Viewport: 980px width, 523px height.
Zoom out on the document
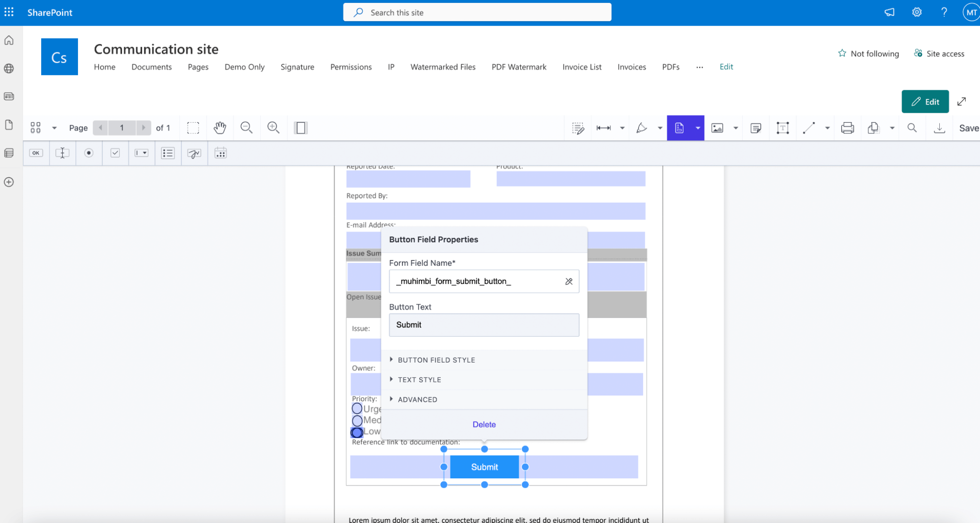point(246,128)
